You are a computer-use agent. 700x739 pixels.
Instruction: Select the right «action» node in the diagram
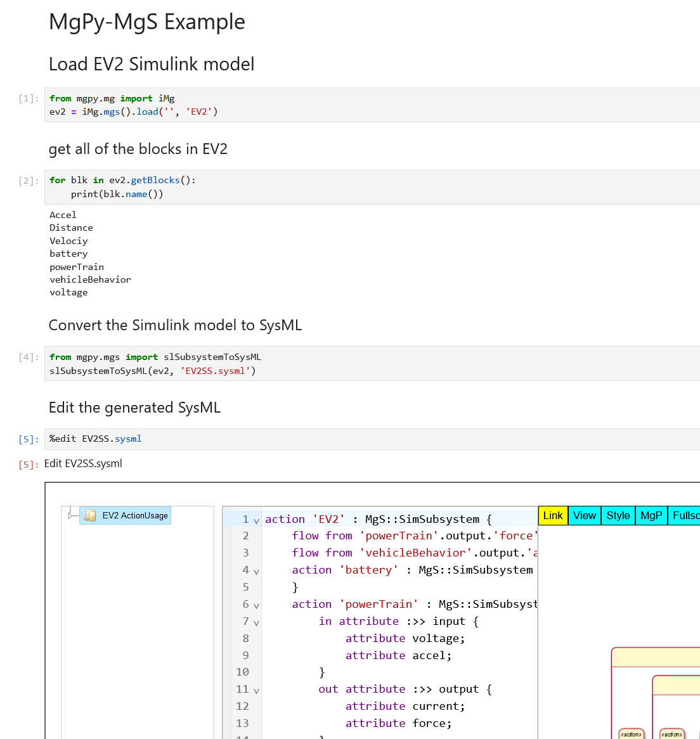click(x=671, y=734)
